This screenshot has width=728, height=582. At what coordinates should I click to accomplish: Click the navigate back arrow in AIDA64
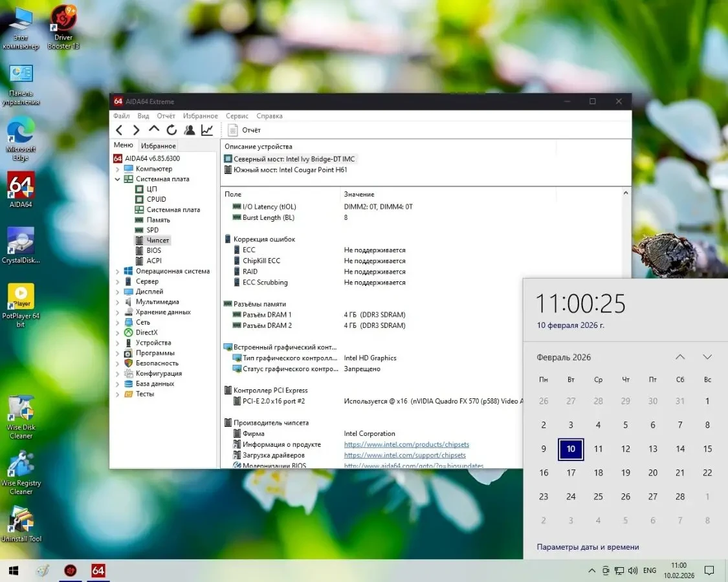point(119,130)
